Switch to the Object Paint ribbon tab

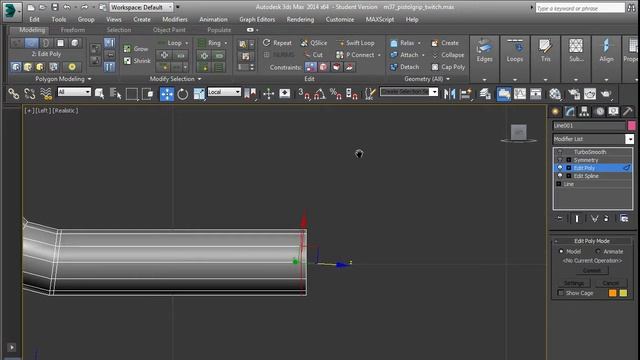tap(169, 30)
